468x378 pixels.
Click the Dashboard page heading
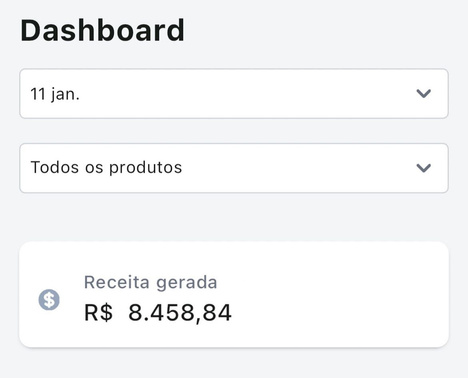(102, 30)
